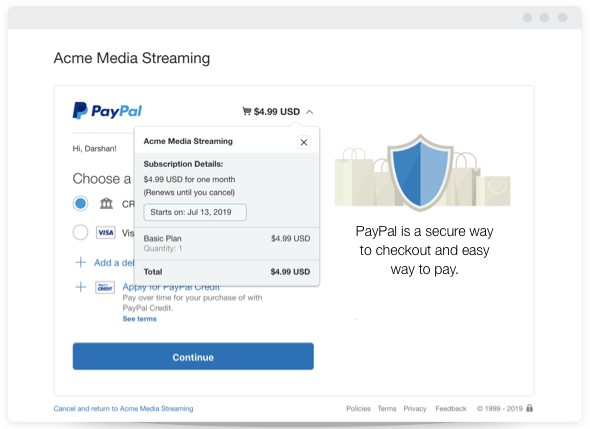
Task: Click the bank building icon
Action: pyautogui.click(x=106, y=204)
